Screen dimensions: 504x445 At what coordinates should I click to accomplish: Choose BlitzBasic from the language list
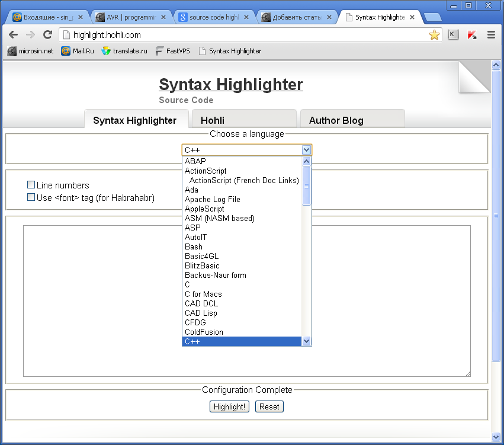(242, 265)
